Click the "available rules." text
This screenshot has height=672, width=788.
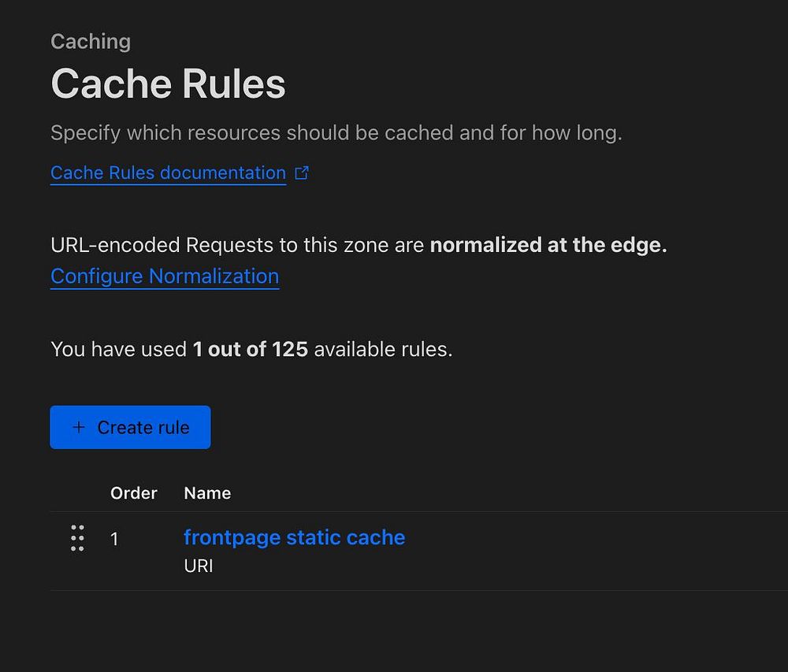[x=383, y=349]
